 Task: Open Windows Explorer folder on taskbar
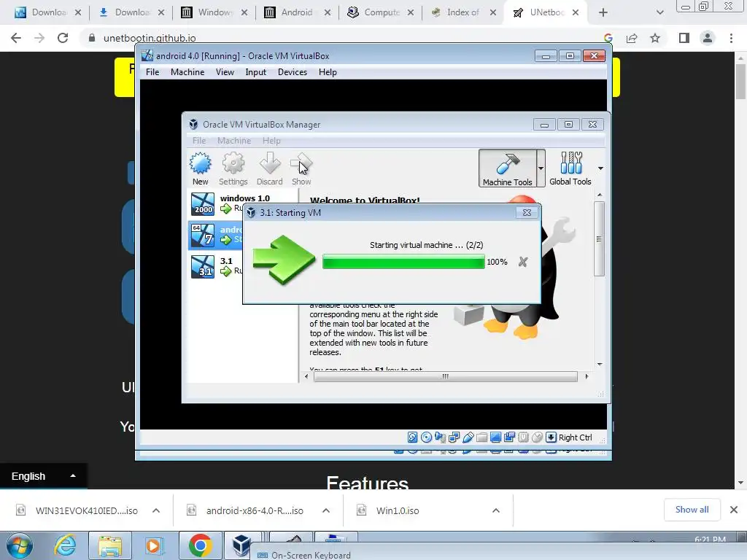pos(110,545)
